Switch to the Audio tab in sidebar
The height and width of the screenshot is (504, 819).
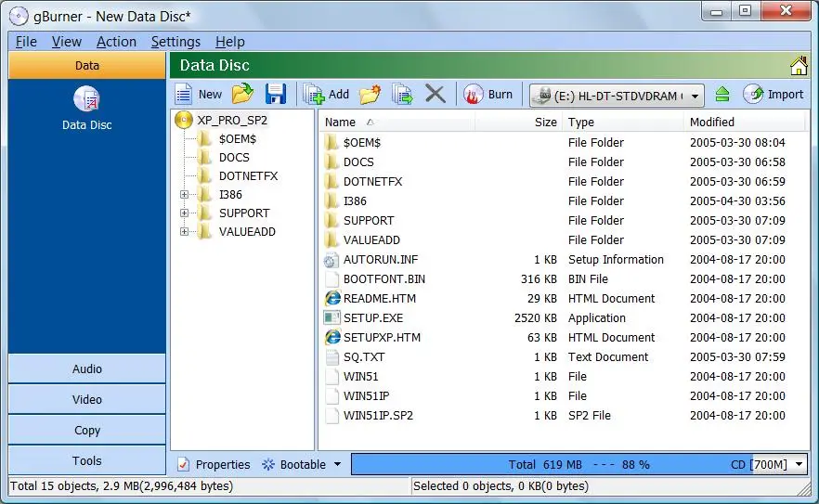click(x=86, y=368)
